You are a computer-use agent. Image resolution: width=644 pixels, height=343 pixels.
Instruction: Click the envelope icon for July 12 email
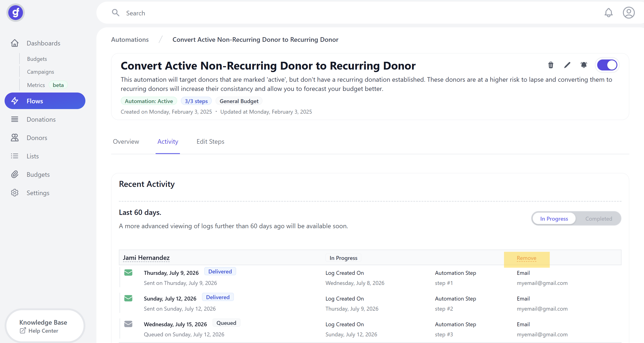coord(128,298)
